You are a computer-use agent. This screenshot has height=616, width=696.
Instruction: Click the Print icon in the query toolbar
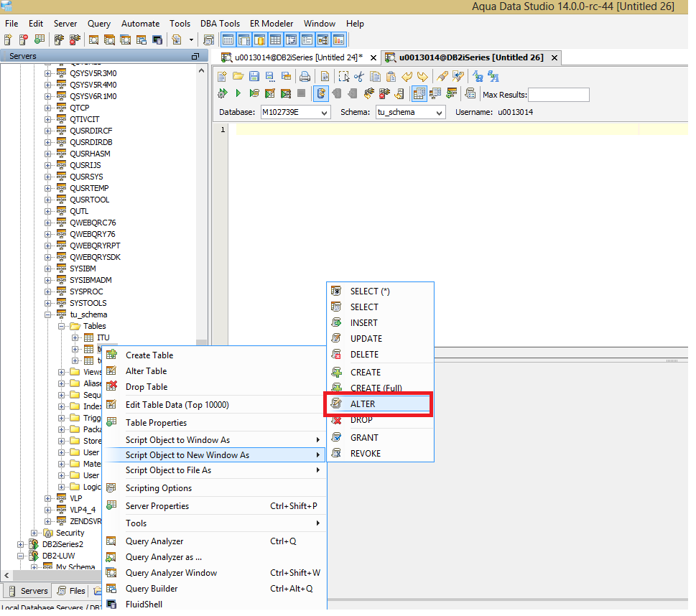[305, 76]
